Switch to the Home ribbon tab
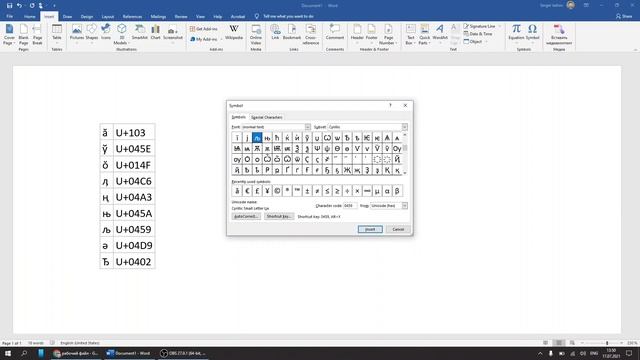The image size is (640, 360). point(29,16)
